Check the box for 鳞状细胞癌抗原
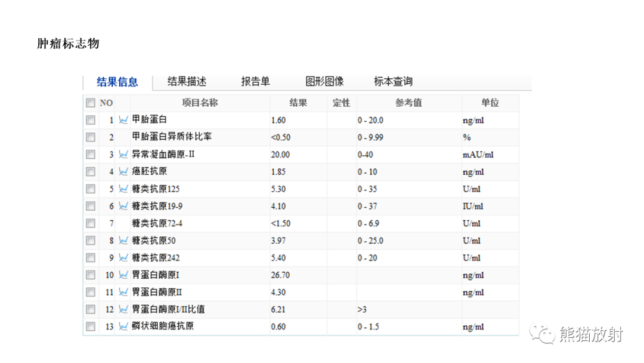The width and height of the screenshot is (644, 363). [x=91, y=327]
